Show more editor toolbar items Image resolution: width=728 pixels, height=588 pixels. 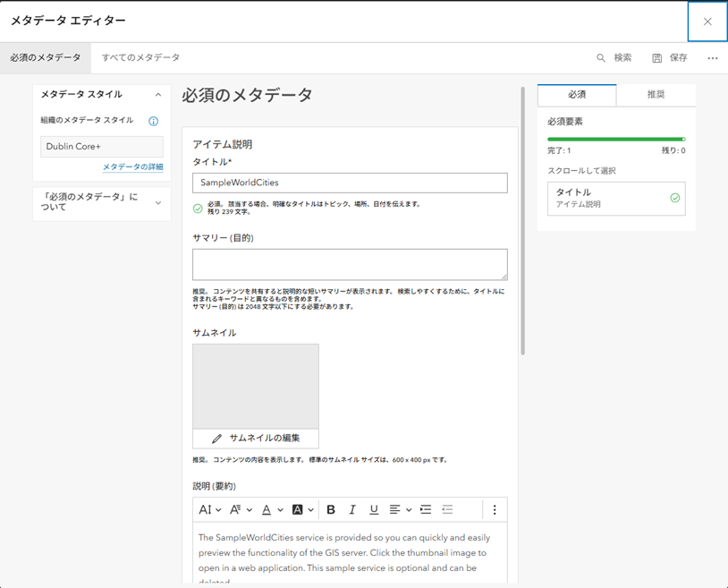pyautogui.click(x=495, y=509)
